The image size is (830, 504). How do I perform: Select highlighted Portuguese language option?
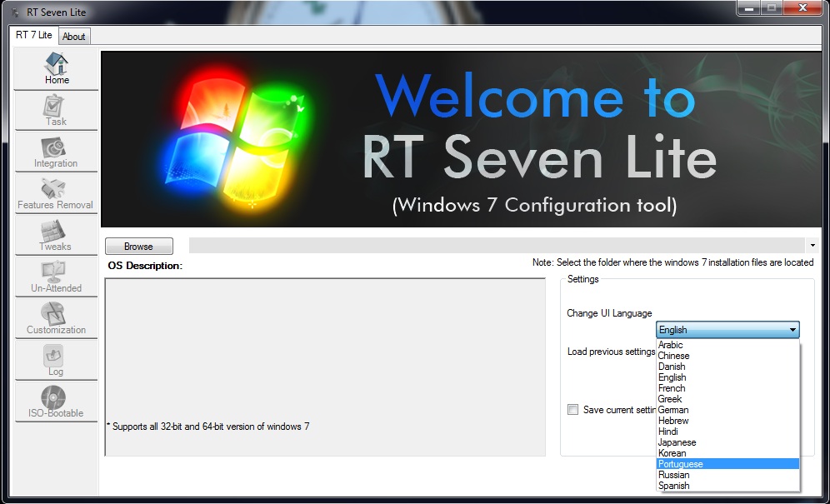(x=727, y=464)
